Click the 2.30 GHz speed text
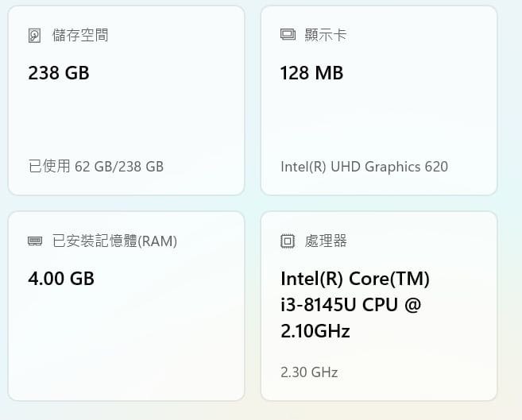522x420 pixels. tap(309, 372)
